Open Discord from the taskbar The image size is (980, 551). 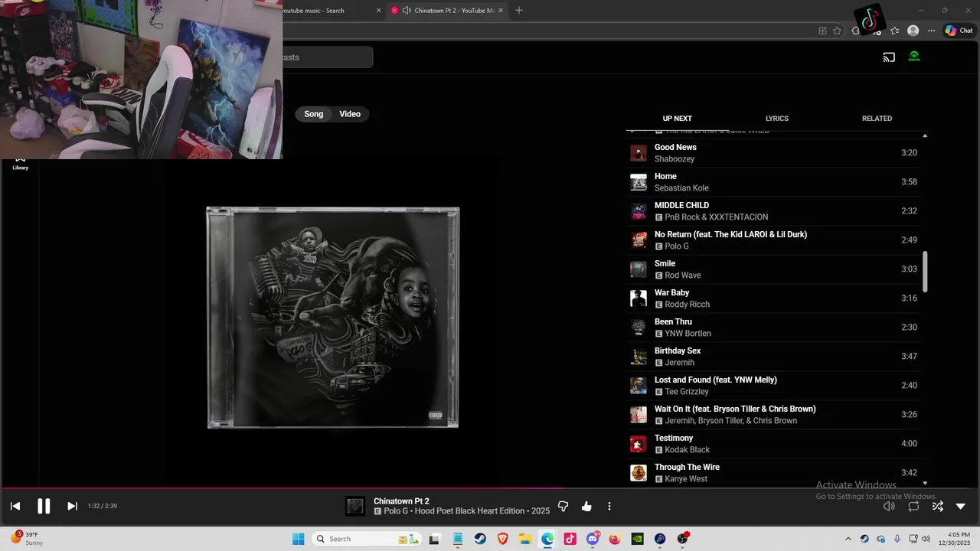click(x=593, y=539)
